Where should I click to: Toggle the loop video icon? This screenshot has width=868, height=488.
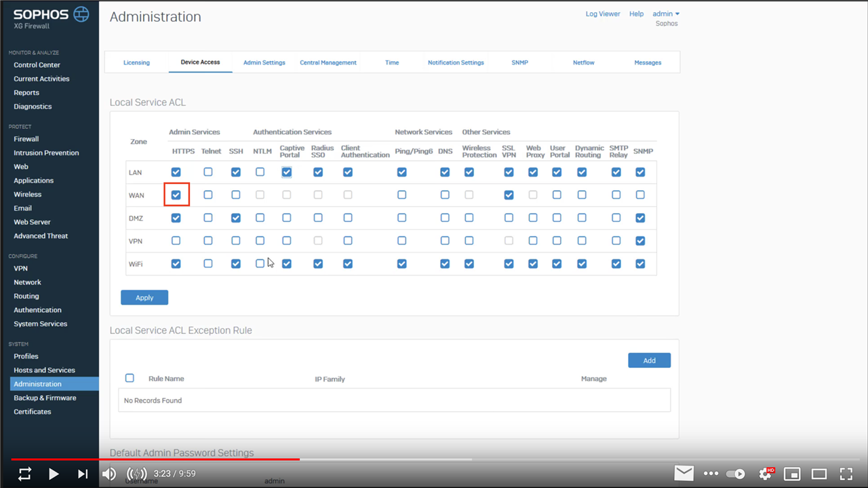pyautogui.click(x=24, y=474)
